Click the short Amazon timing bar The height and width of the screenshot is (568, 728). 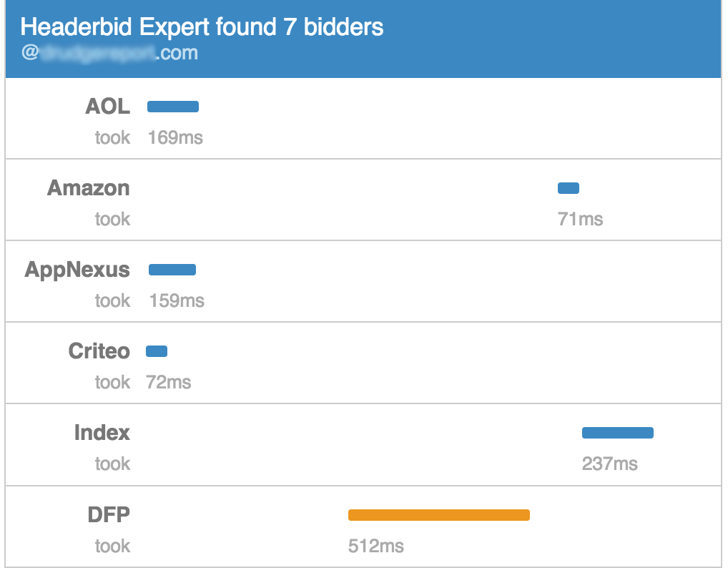(x=569, y=188)
